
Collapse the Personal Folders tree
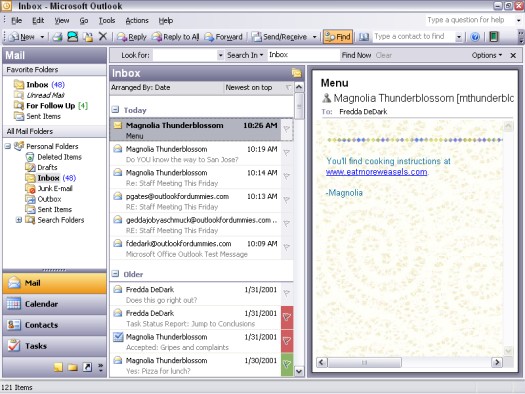click(x=8, y=146)
